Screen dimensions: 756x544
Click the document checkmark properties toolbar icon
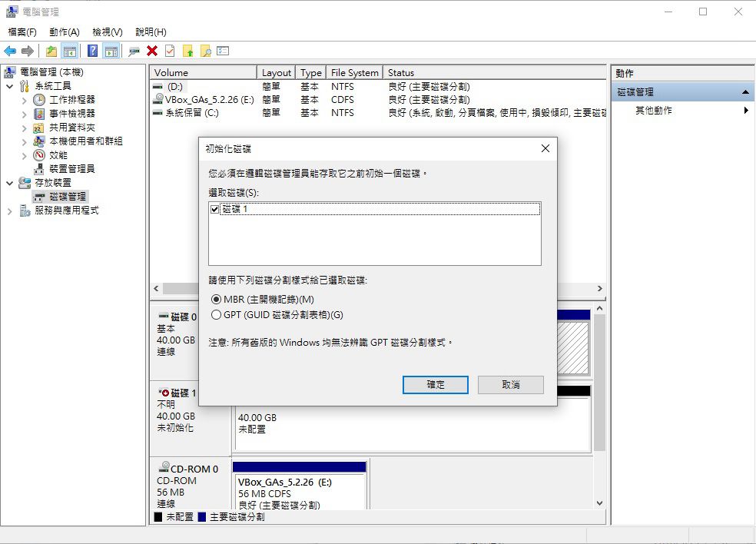(x=170, y=51)
